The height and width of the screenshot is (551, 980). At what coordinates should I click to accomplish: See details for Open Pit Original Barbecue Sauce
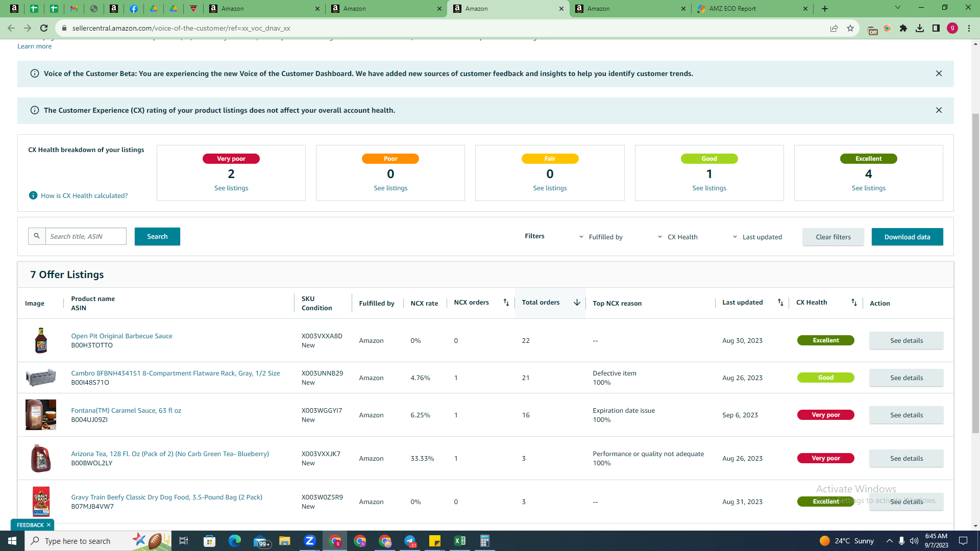(906, 340)
